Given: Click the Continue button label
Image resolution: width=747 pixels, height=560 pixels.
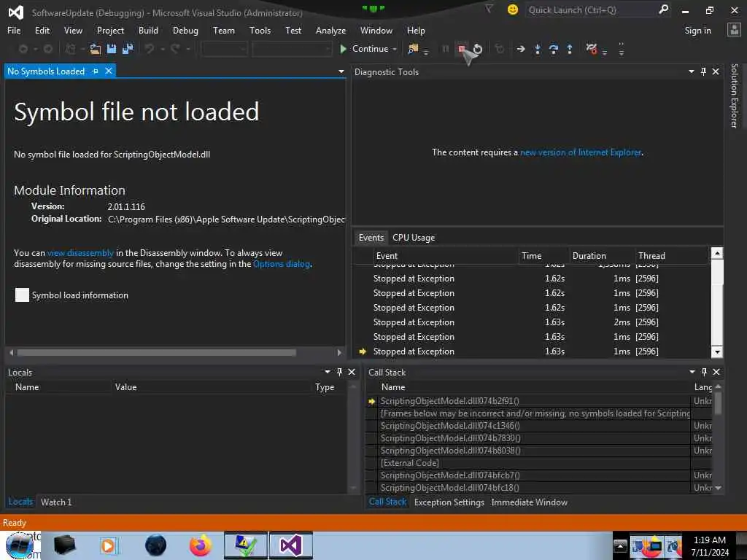Looking at the screenshot, I should tap(370, 49).
